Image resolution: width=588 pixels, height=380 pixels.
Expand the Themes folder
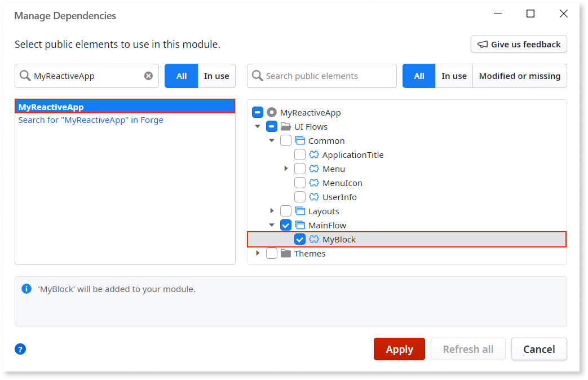(x=258, y=254)
